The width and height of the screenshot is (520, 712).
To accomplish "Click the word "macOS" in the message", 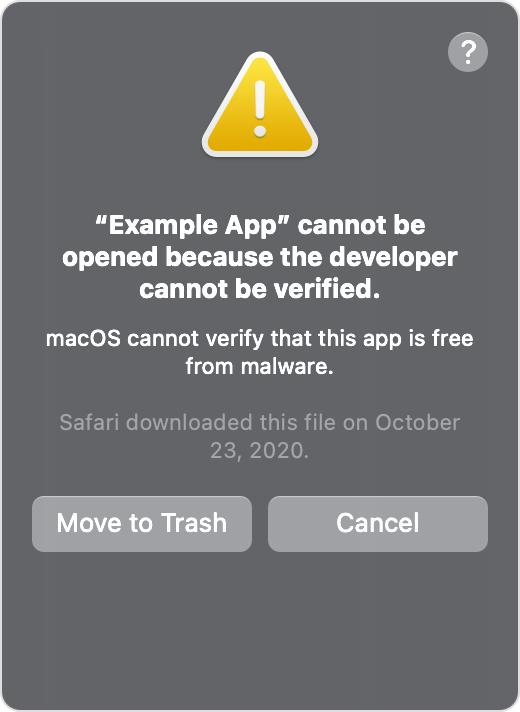I will tap(84, 339).
